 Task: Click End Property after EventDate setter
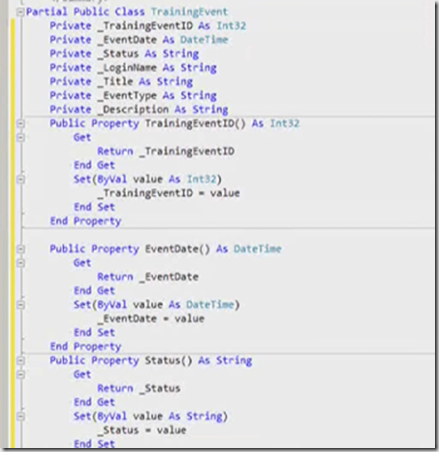pos(86,347)
